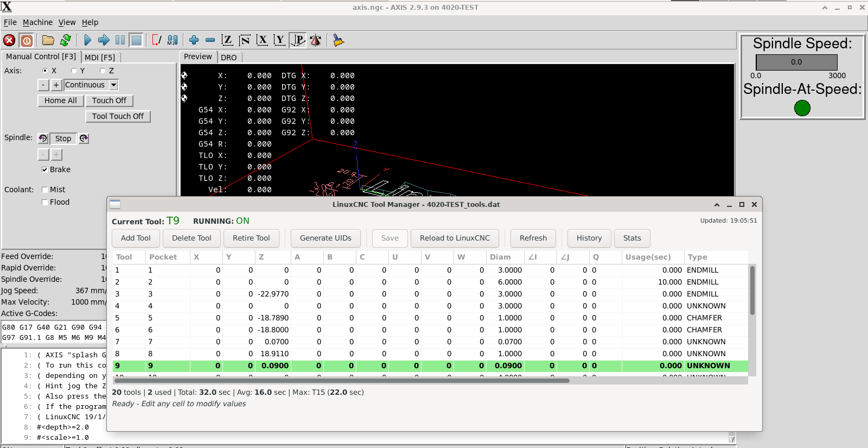Click the Home All button
This screenshot has height=448, width=868.
tap(60, 100)
